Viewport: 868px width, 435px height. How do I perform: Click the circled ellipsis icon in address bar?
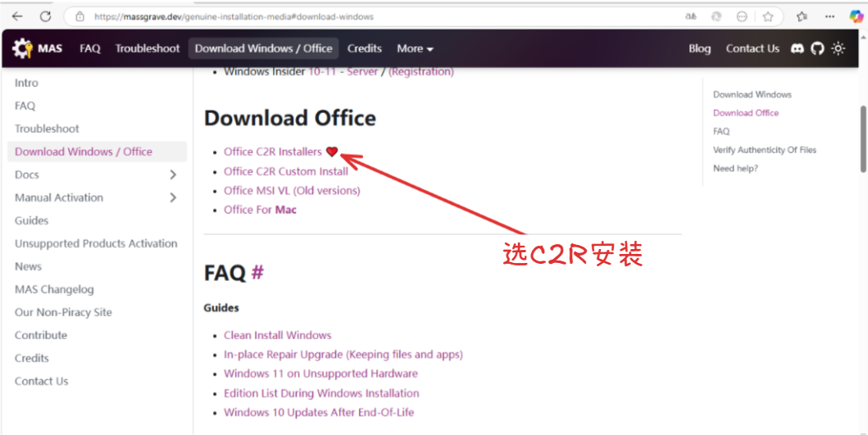tap(742, 16)
